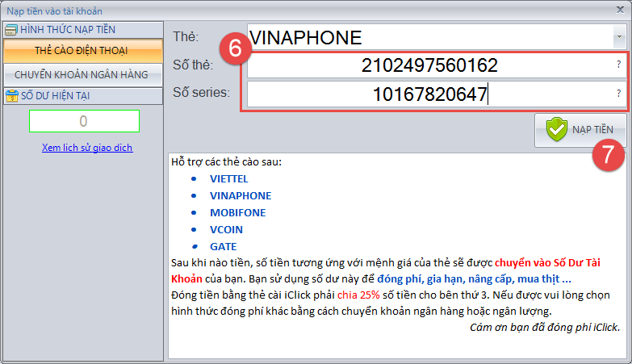Viewport: 632px width, 364px height.
Task: Click 'chuyển vào Số Dư Tài' red text
Action: 547,263
